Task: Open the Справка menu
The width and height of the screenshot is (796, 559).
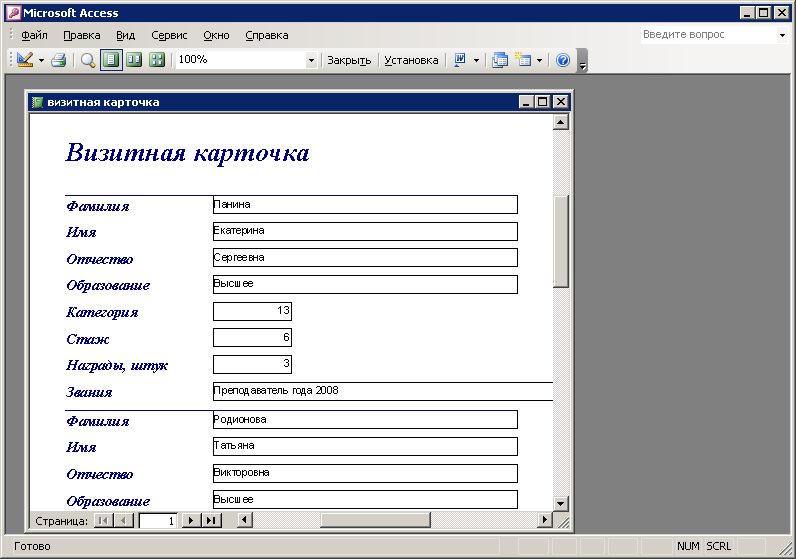Action: coord(267,36)
